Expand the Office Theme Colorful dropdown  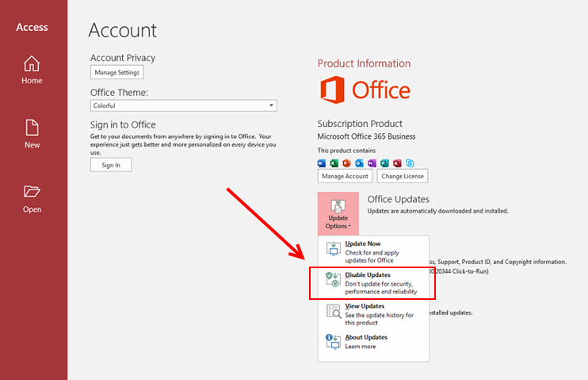[x=183, y=106]
